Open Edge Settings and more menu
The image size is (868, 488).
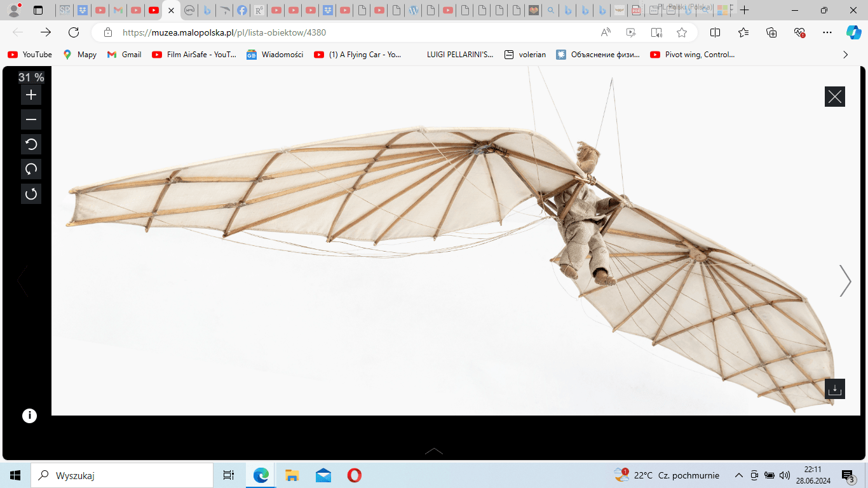pyautogui.click(x=827, y=32)
